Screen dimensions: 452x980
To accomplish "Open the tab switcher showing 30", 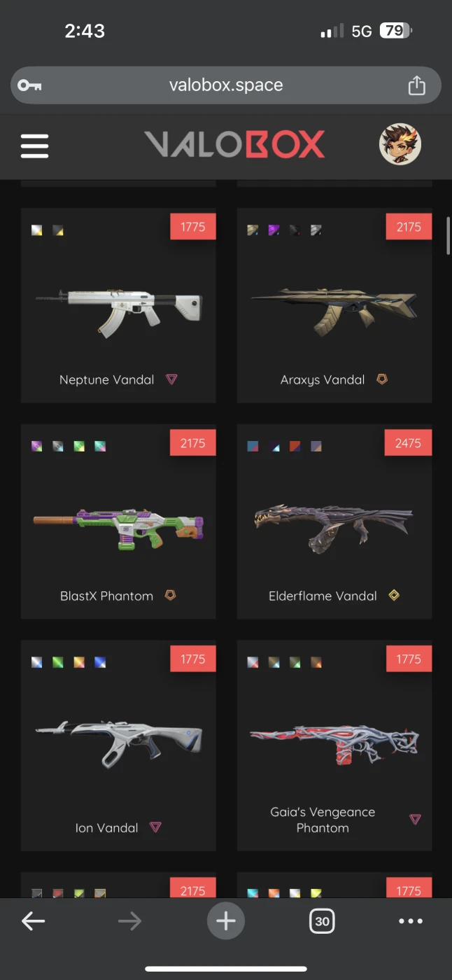I will click(x=322, y=921).
